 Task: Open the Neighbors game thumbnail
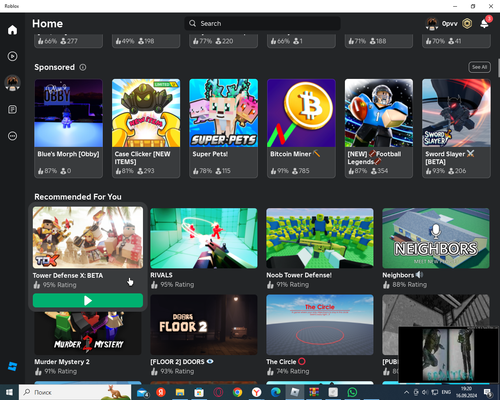[436, 238]
